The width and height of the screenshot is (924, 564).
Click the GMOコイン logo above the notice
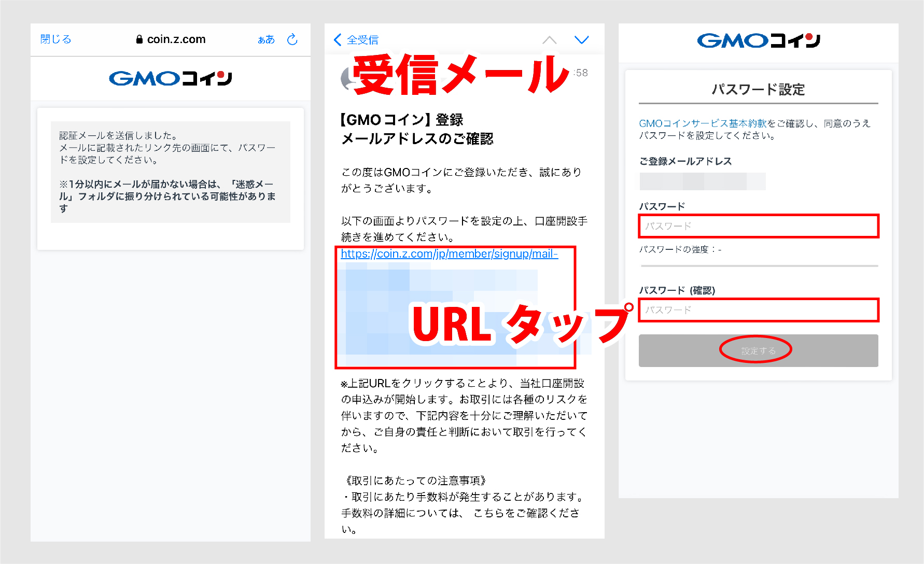coord(170,78)
